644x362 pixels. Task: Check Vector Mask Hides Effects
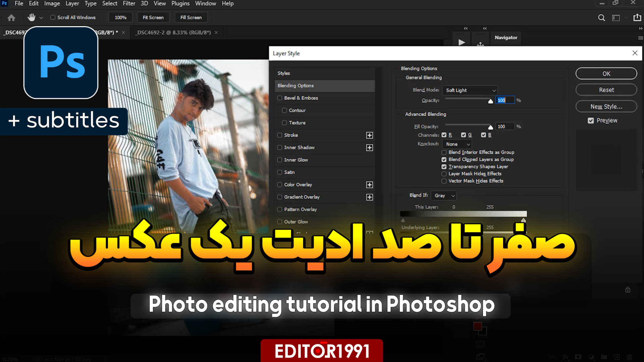[x=444, y=181]
